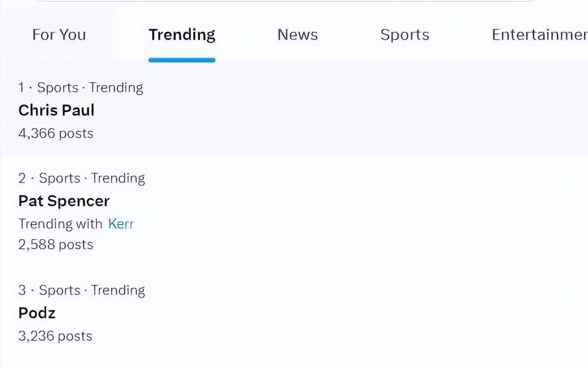The image size is (588, 368).
Task: Click the Kerr related trend link
Action: (x=121, y=224)
